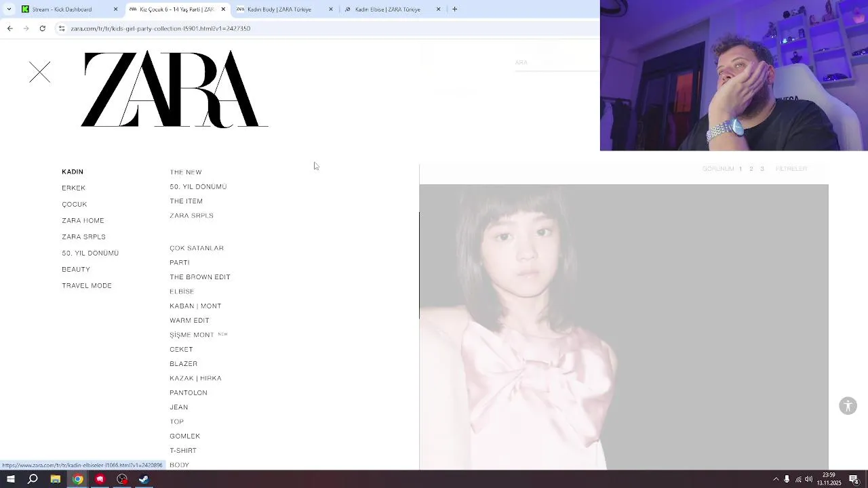
Task: Open the BEAUTY category
Action: coord(76,270)
